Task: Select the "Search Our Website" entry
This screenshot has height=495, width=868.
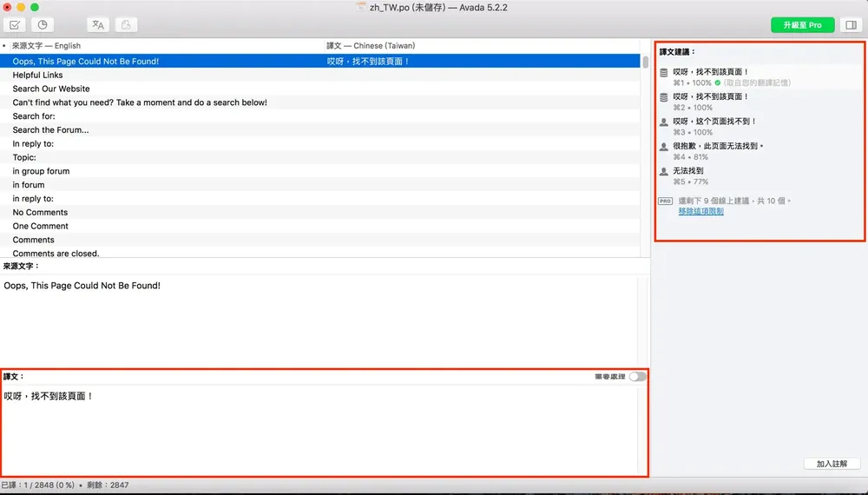Action: [x=320, y=89]
